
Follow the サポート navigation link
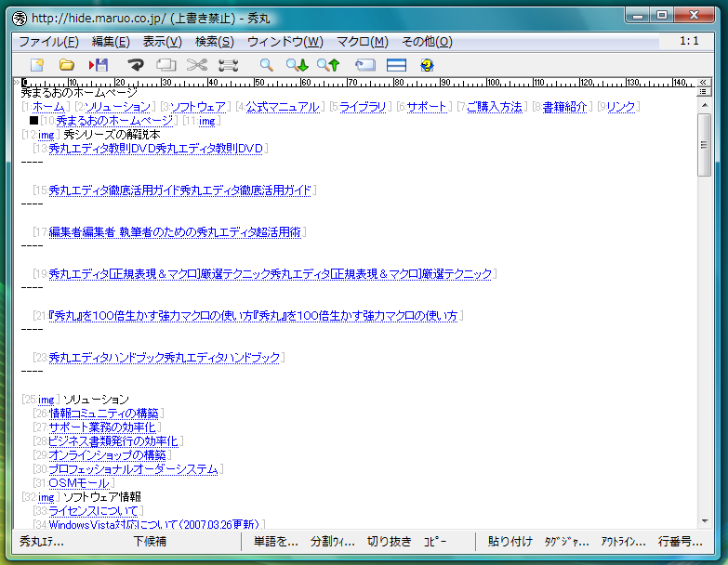coord(427,107)
